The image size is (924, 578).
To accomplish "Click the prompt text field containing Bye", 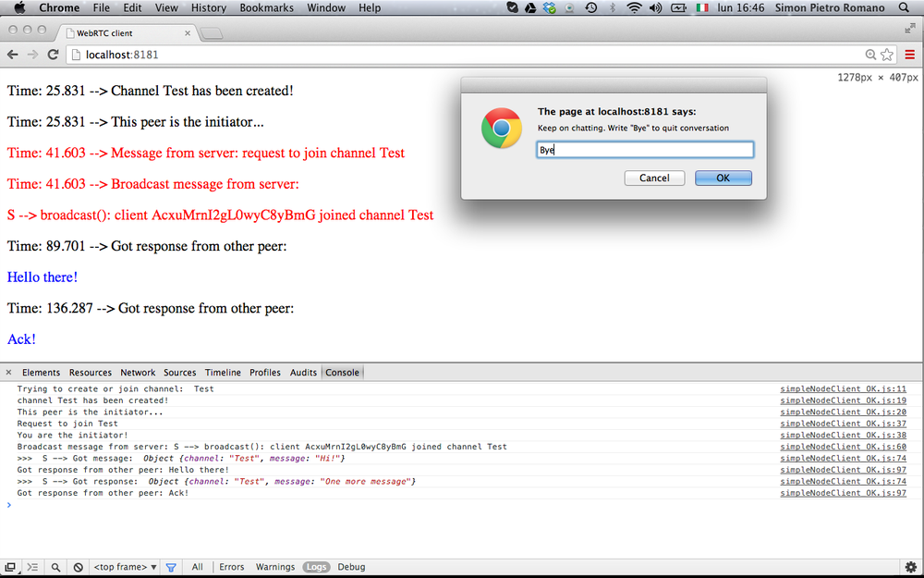I will point(645,150).
